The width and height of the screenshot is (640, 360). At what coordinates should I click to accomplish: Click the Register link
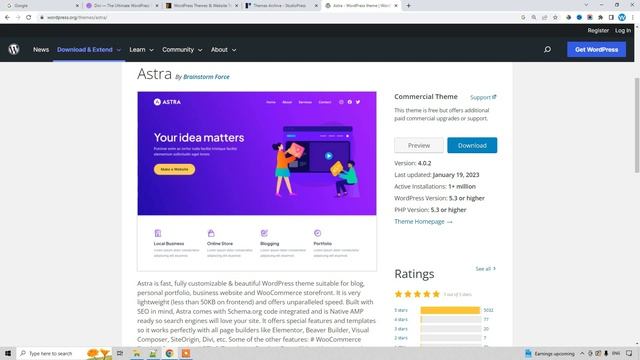point(598,31)
